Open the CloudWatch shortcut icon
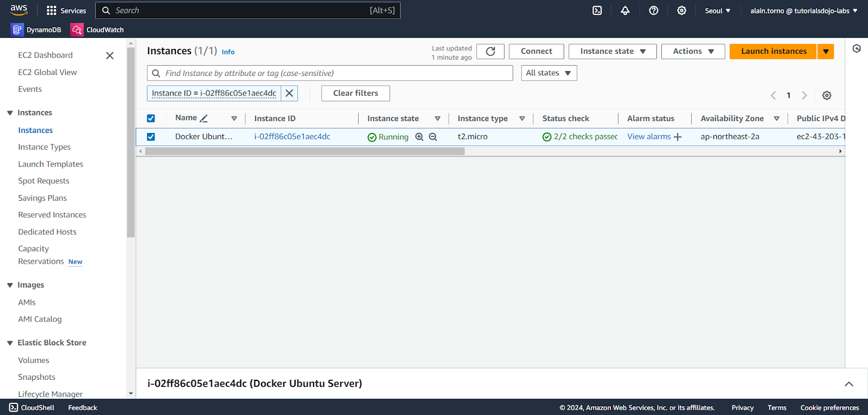Viewport: 868px width, 415px height. [76, 30]
